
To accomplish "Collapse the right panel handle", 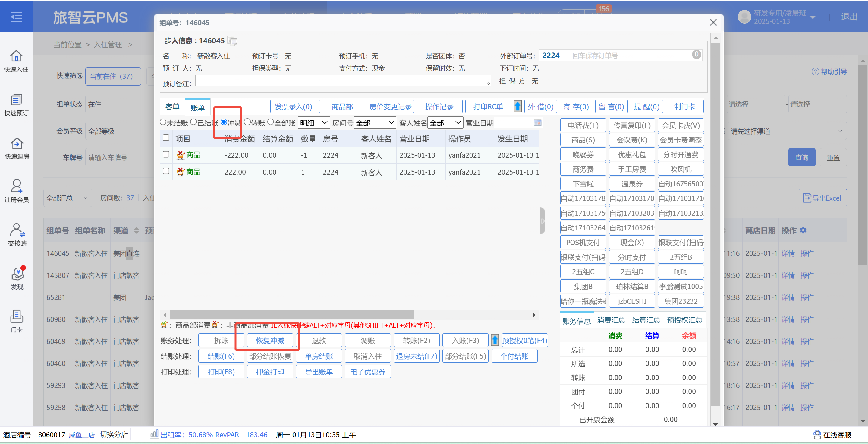I will 542,221.
